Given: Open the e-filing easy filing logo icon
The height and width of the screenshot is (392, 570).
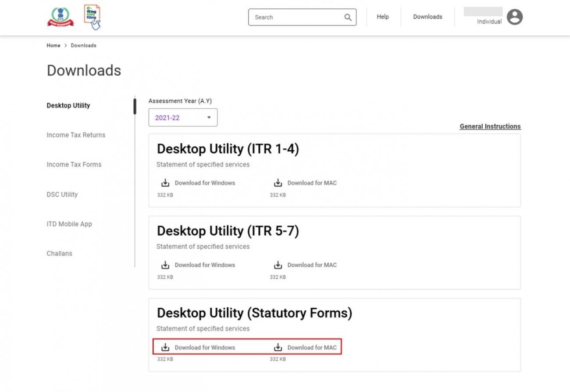Looking at the screenshot, I should point(93,16).
